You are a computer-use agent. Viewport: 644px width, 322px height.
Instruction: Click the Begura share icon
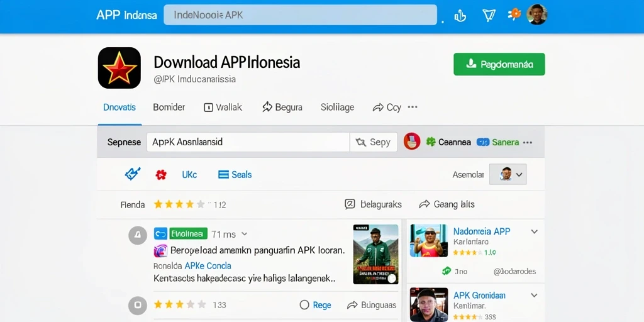point(267,107)
